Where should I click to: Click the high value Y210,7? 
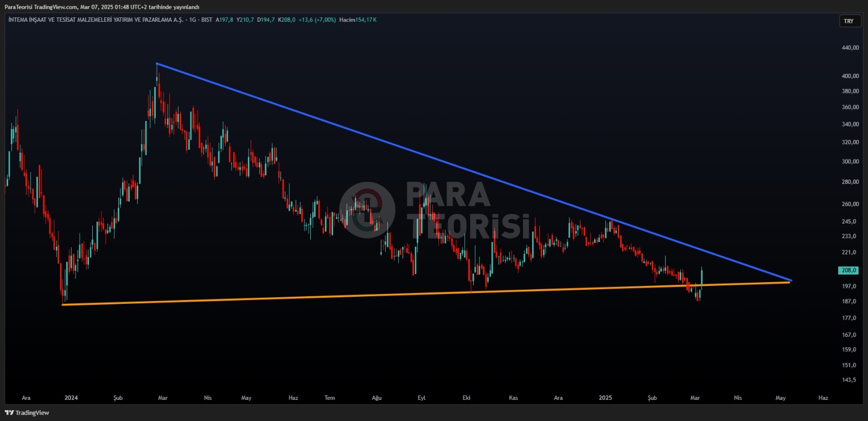click(x=245, y=20)
